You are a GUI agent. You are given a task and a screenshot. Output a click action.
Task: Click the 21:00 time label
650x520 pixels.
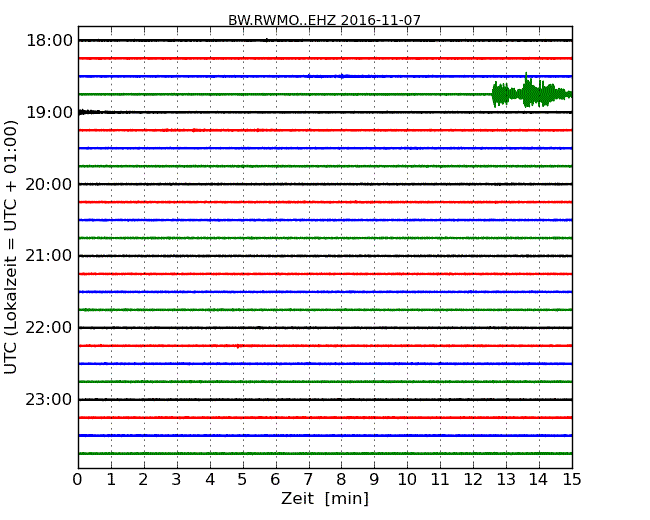pos(49,256)
